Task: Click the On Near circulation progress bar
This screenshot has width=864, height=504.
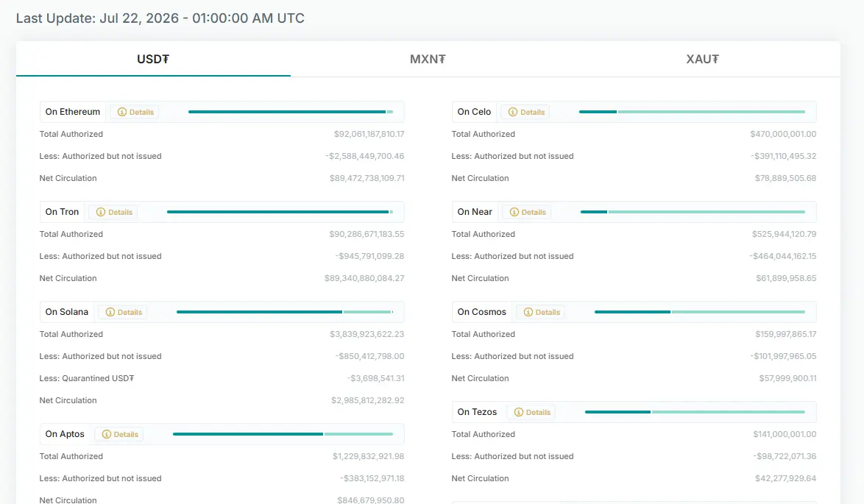Action: [693, 212]
